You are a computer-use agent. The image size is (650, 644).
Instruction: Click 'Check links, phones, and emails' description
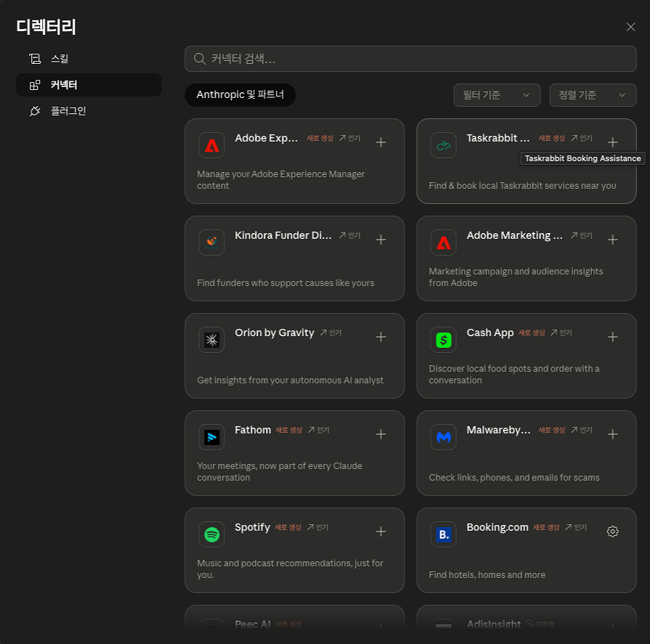tap(514, 478)
